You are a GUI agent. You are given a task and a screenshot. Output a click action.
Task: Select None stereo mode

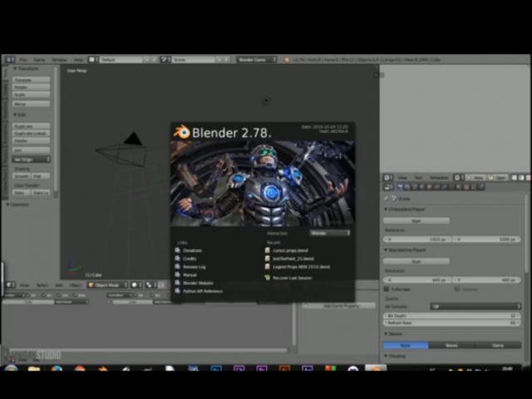point(406,345)
